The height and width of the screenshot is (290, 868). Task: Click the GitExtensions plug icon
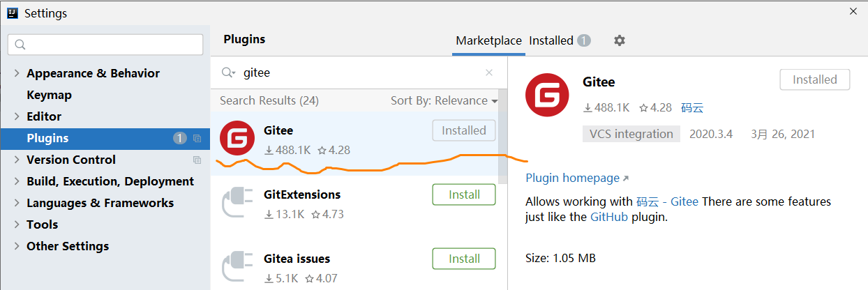[237, 202]
